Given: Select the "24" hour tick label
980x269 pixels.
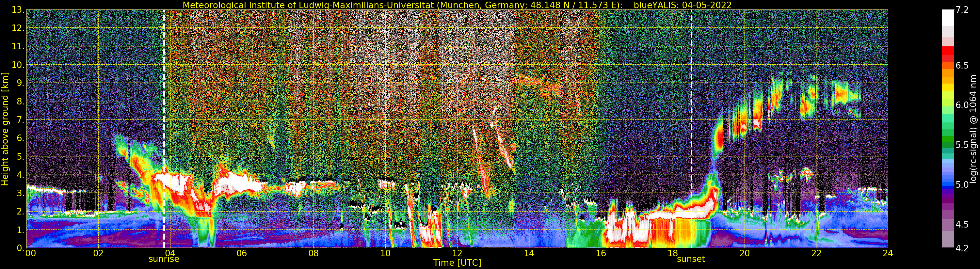Looking at the screenshot, I should 888,253.
